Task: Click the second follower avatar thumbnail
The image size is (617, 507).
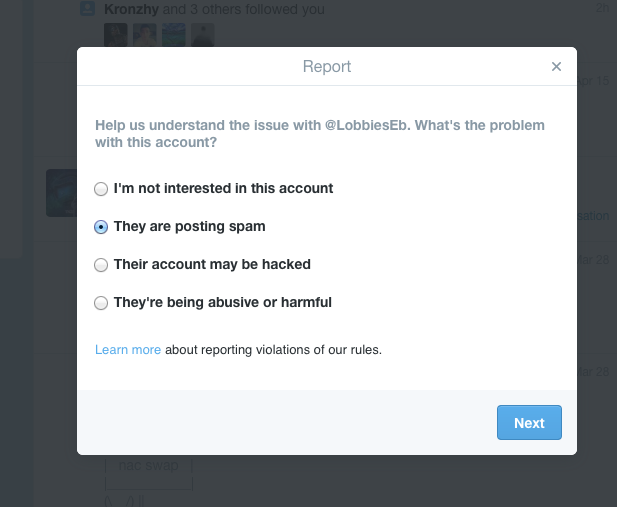Action: (x=145, y=35)
